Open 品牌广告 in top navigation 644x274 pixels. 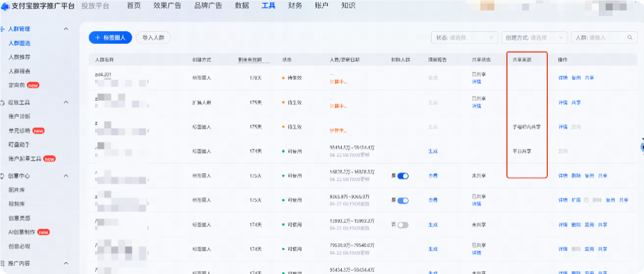coord(208,6)
